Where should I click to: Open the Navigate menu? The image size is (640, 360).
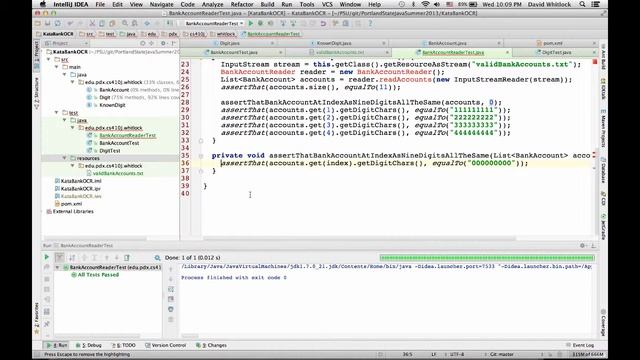coord(161,4)
